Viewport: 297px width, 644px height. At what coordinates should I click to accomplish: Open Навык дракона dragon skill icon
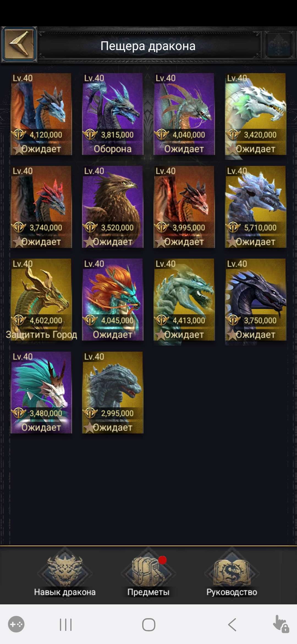[65, 572]
